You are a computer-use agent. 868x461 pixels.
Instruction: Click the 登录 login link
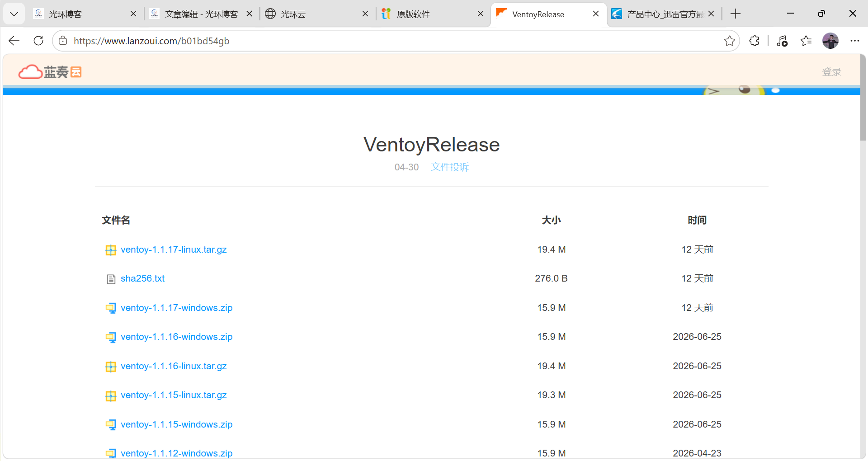pyautogui.click(x=831, y=72)
